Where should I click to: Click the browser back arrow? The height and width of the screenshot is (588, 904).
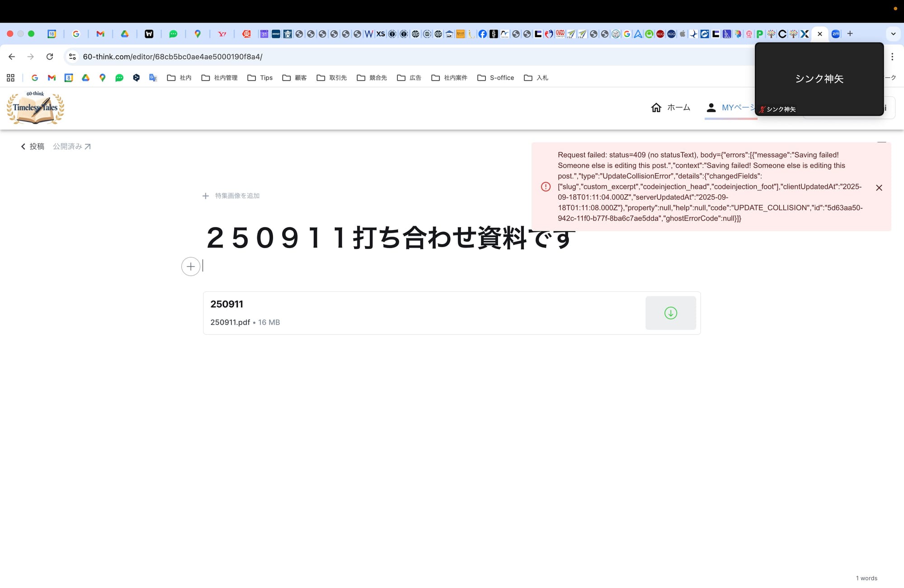pos(12,56)
